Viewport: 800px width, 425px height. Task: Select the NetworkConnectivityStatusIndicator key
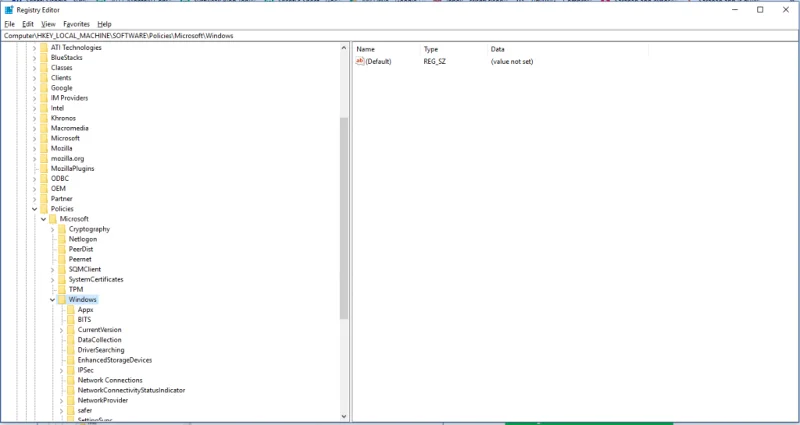pyautogui.click(x=131, y=390)
